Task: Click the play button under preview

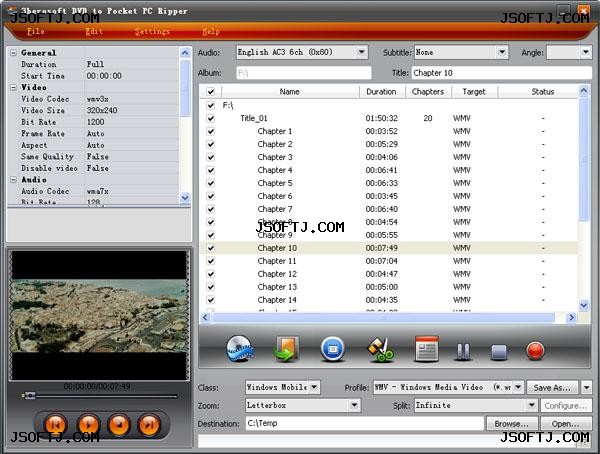Action: [x=88, y=425]
